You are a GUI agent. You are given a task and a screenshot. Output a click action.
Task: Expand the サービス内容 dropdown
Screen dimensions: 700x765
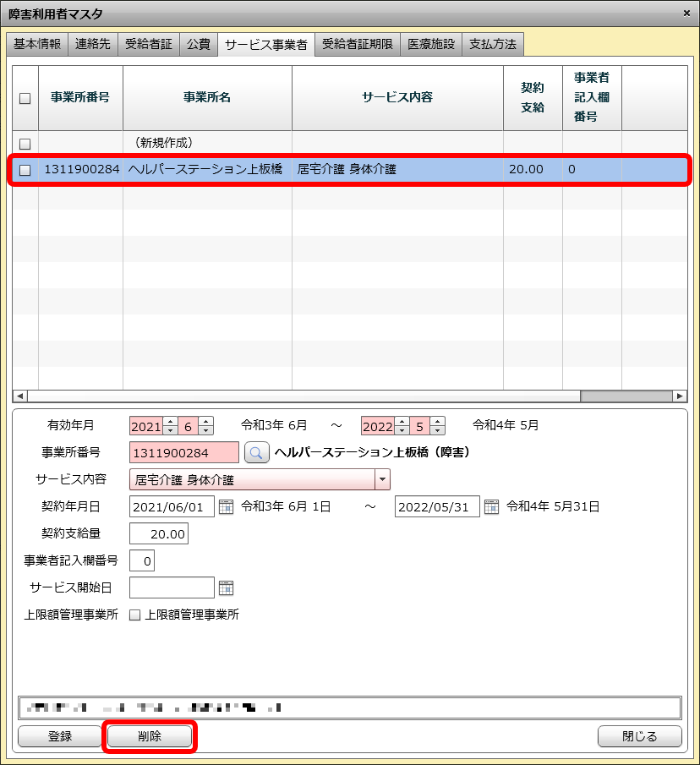382,480
